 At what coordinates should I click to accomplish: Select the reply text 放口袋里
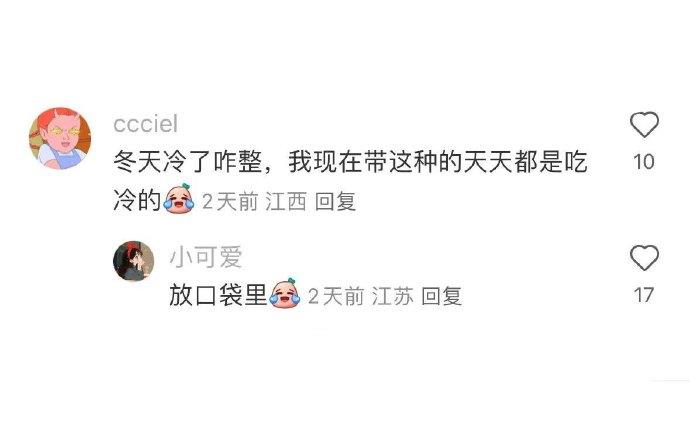[x=218, y=295]
